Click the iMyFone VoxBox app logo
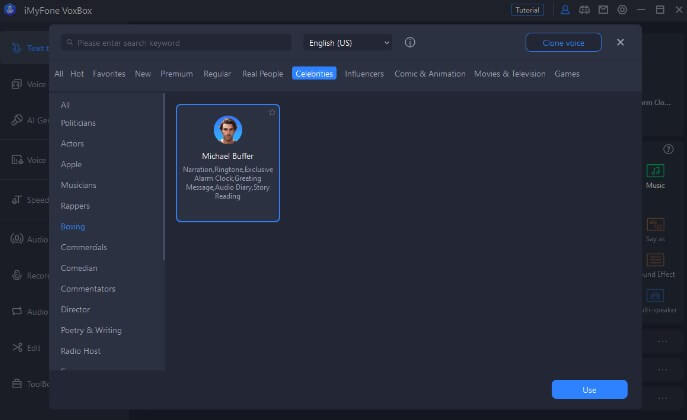 10,10
